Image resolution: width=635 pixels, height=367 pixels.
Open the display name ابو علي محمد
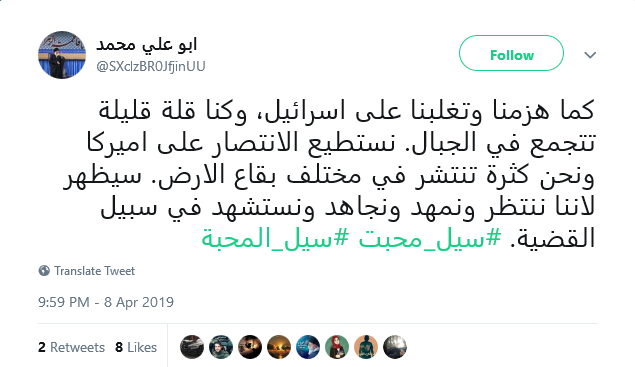pyautogui.click(x=147, y=44)
